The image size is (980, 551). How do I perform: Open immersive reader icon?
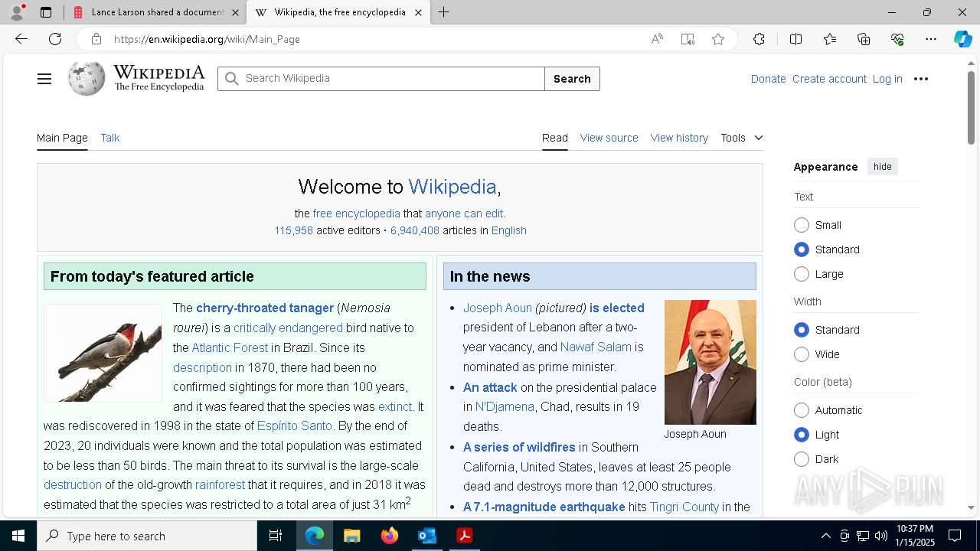click(688, 39)
